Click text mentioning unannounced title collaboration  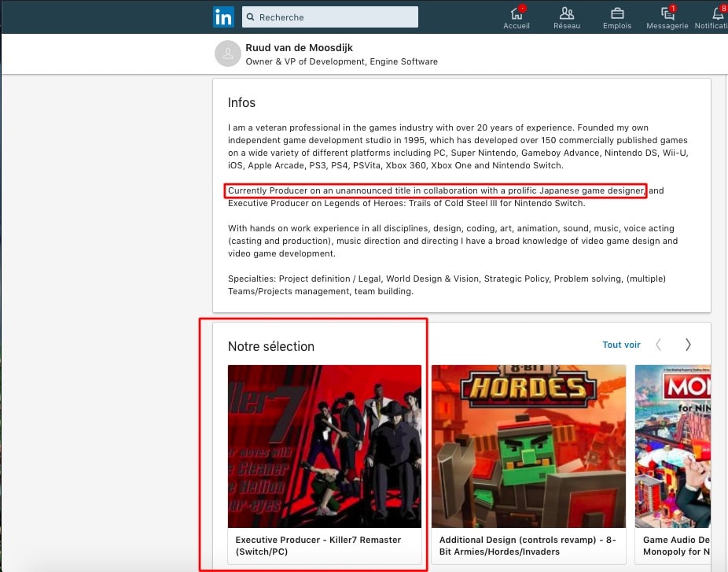436,190
